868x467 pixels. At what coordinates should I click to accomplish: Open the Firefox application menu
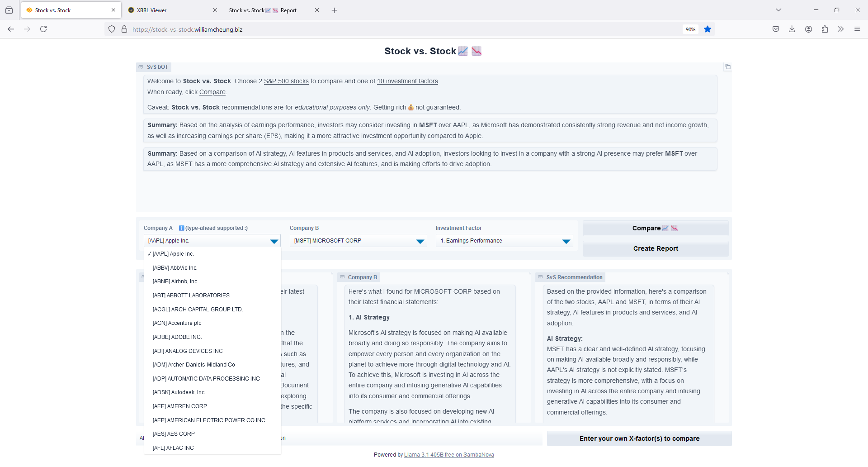(x=857, y=29)
